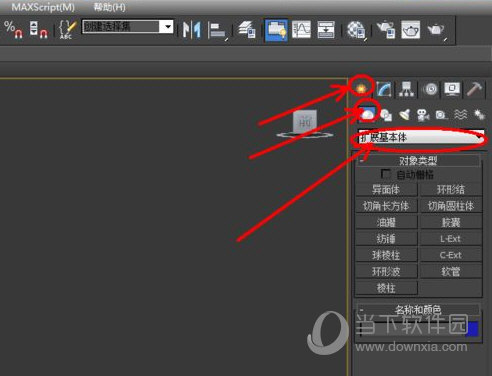
Task: Select the Lights category icon
Action: 405,115
